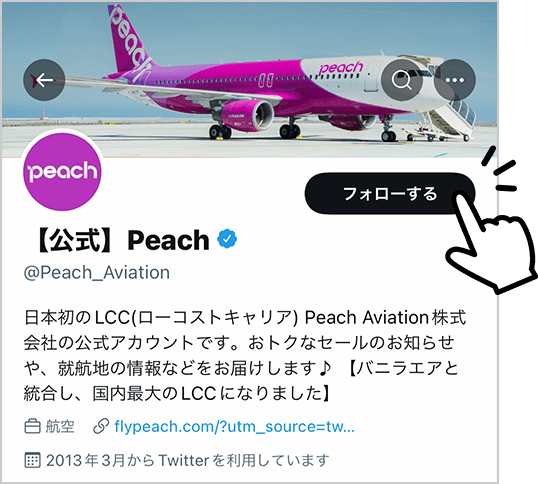This screenshot has width=538, height=484.
Task: Click the profile bio description text
Action: click(245, 355)
